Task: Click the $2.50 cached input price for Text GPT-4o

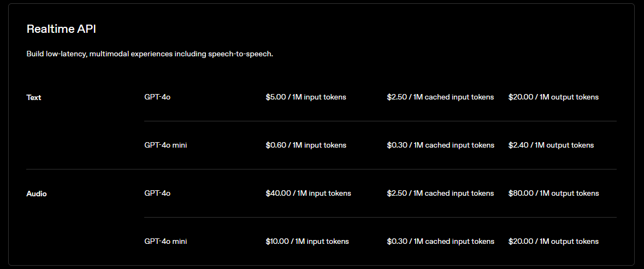Action: tap(440, 97)
